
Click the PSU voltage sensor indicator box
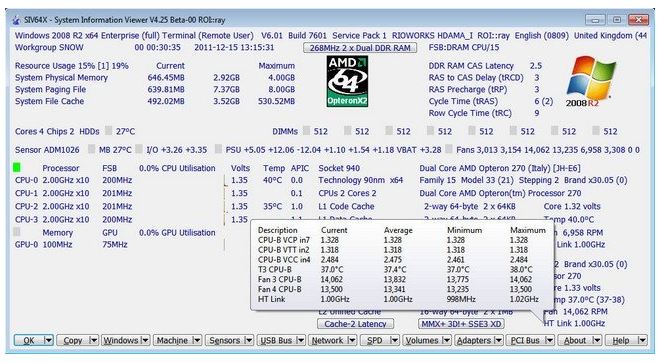pos(218,149)
